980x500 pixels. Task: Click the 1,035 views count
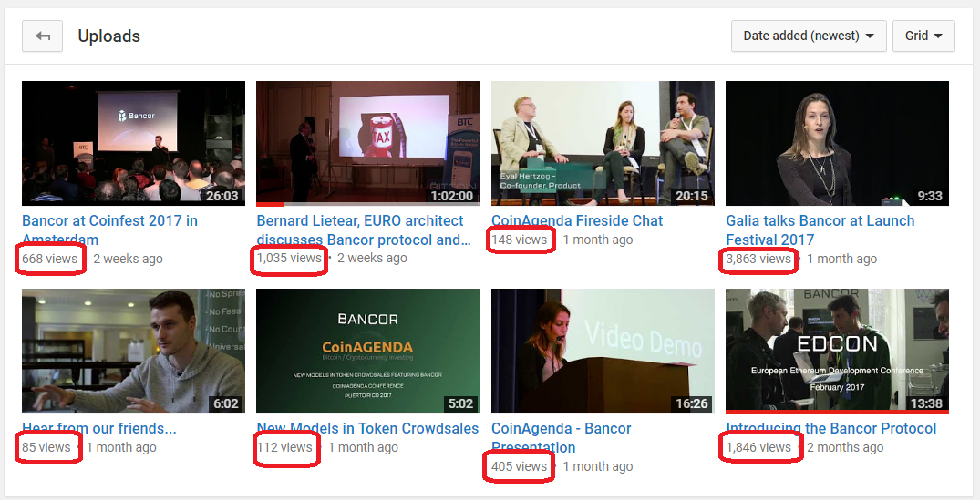tap(289, 258)
